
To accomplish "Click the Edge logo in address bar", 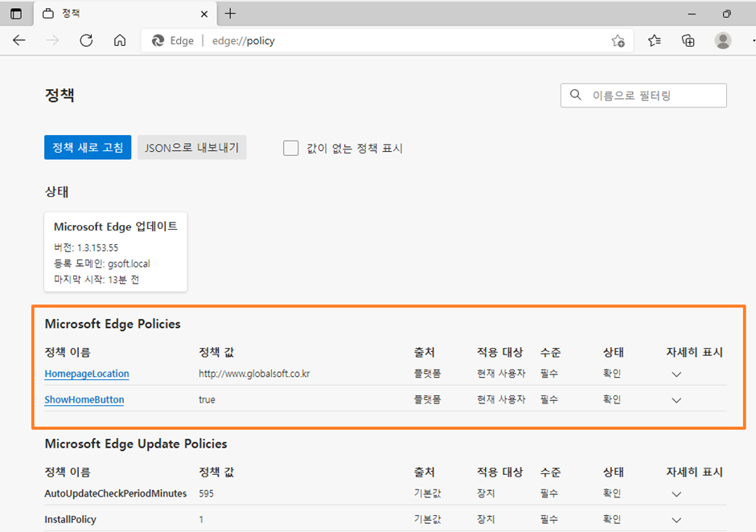I will 158,40.
